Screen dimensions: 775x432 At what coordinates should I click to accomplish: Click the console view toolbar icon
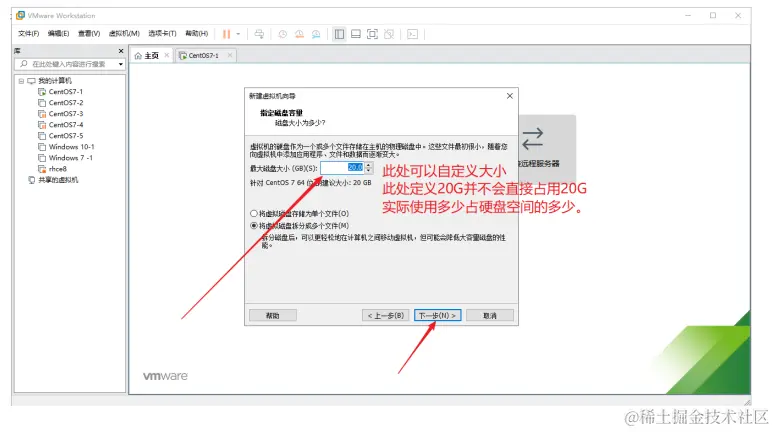pyautogui.click(x=412, y=34)
